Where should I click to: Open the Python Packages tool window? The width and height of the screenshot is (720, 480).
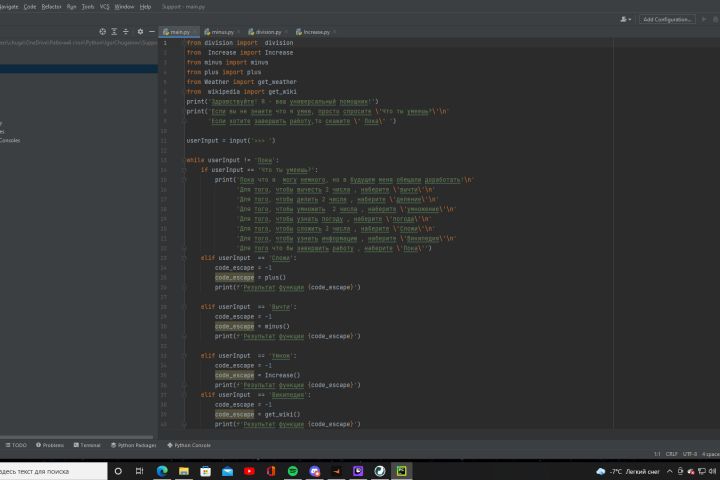[x=134, y=445]
